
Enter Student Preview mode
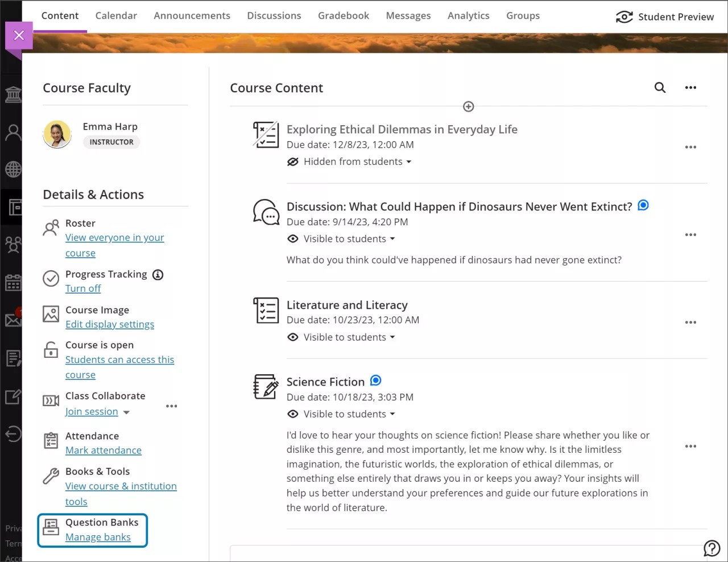(664, 16)
